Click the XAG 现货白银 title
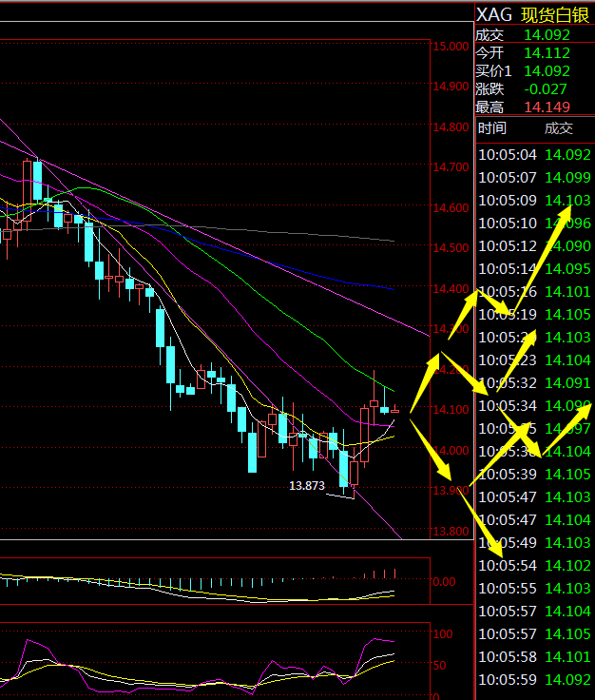Screen dimensions: 595x700 [533, 14]
